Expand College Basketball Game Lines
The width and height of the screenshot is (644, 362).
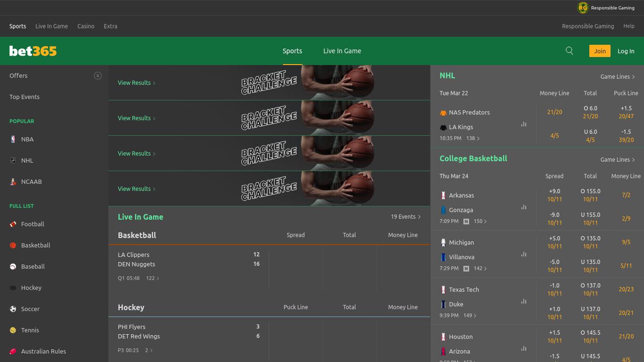coord(618,160)
